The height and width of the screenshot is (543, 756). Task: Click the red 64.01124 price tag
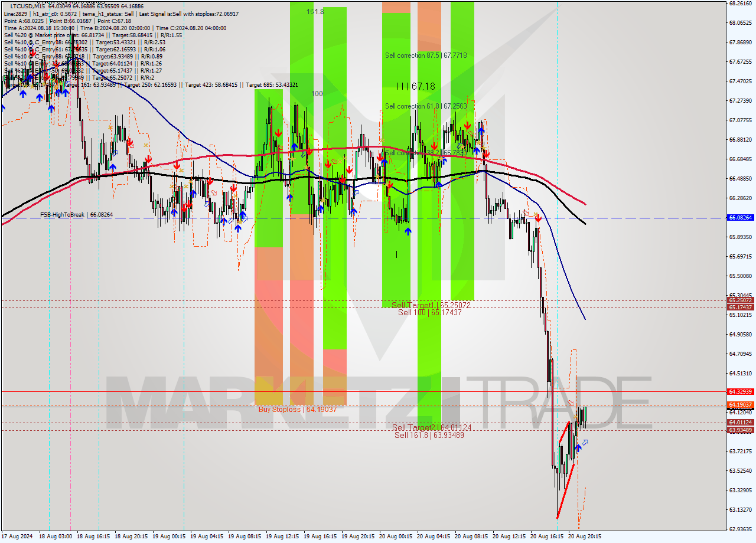coord(741,423)
